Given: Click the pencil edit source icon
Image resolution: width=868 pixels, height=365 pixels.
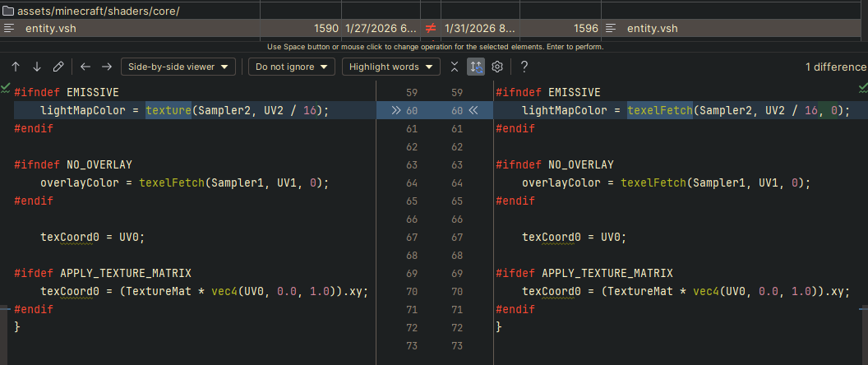Looking at the screenshot, I should pyautogui.click(x=58, y=67).
